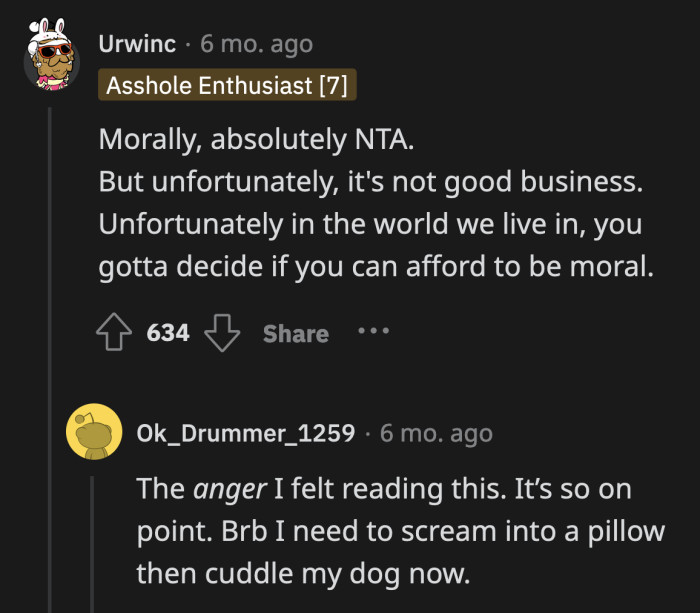Downvote Urwinc's comment

point(221,333)
